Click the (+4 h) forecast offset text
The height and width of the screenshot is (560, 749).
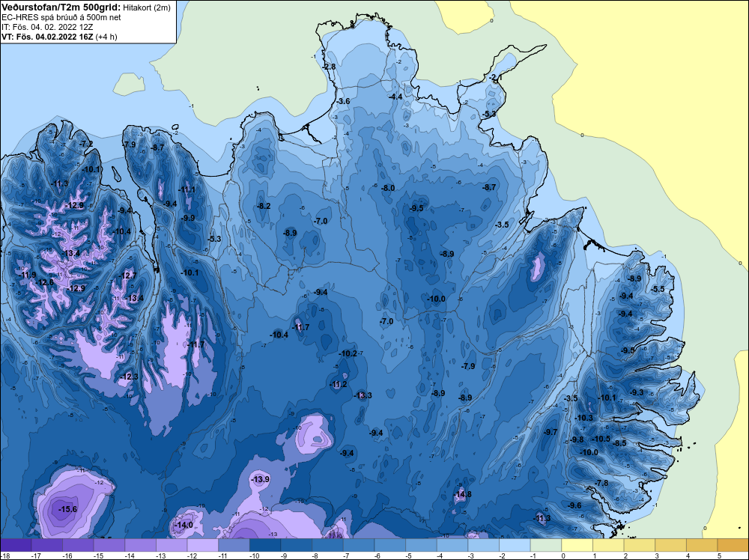(106, 37)
